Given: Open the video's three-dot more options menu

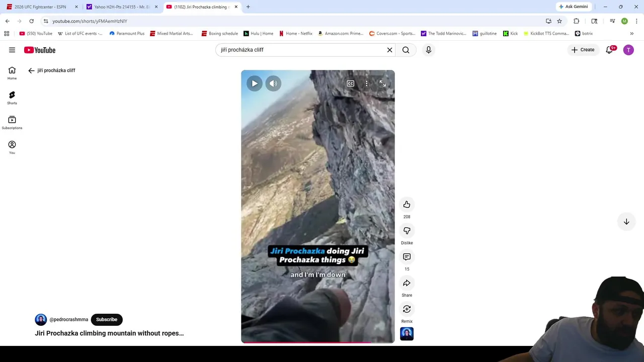Looking at the screenshot, I should click(367, 83).
